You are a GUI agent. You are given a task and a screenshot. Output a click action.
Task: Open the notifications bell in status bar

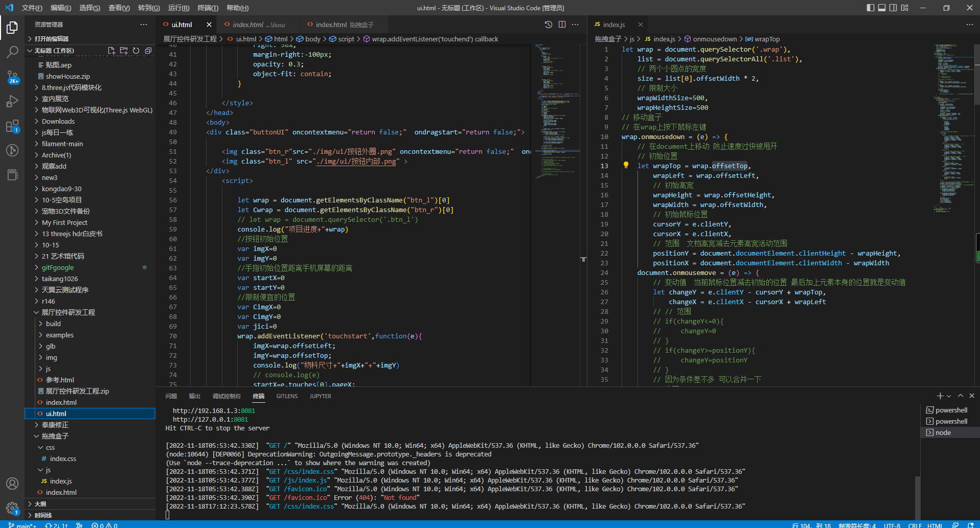(x=970, y=525)
